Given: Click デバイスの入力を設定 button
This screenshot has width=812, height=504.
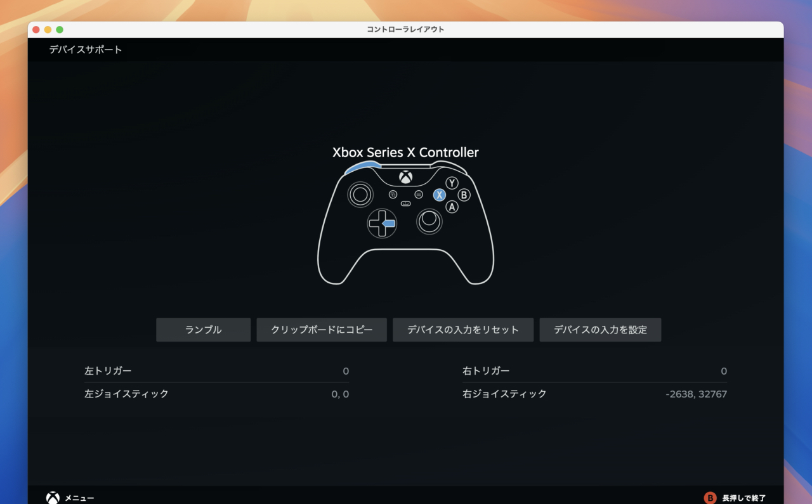Looking at the screenshot, I should (x=600, y=330).
